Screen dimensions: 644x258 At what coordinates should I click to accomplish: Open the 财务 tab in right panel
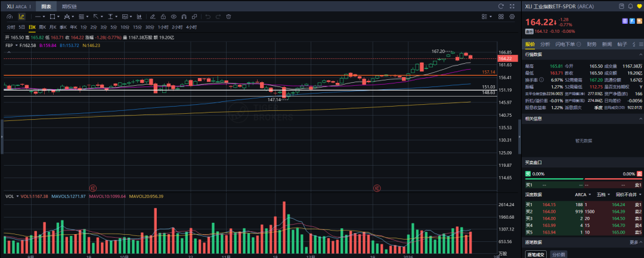pos(592,44)
